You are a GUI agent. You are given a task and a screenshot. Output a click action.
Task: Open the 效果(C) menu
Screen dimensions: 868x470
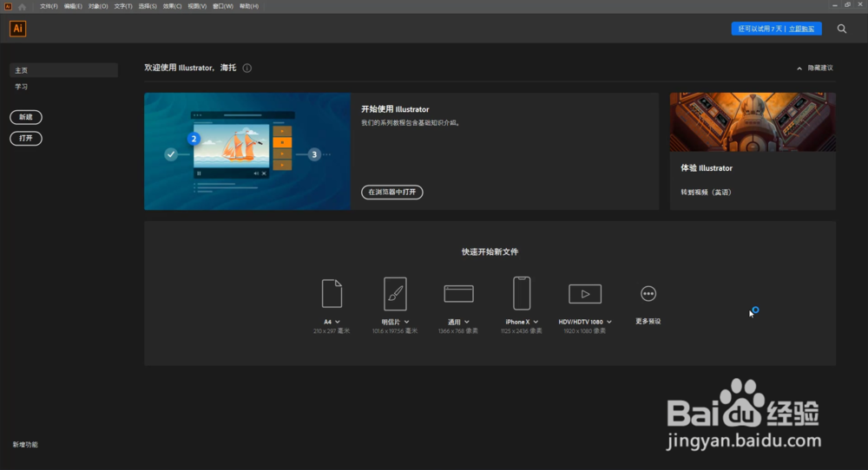click(172, 7)
